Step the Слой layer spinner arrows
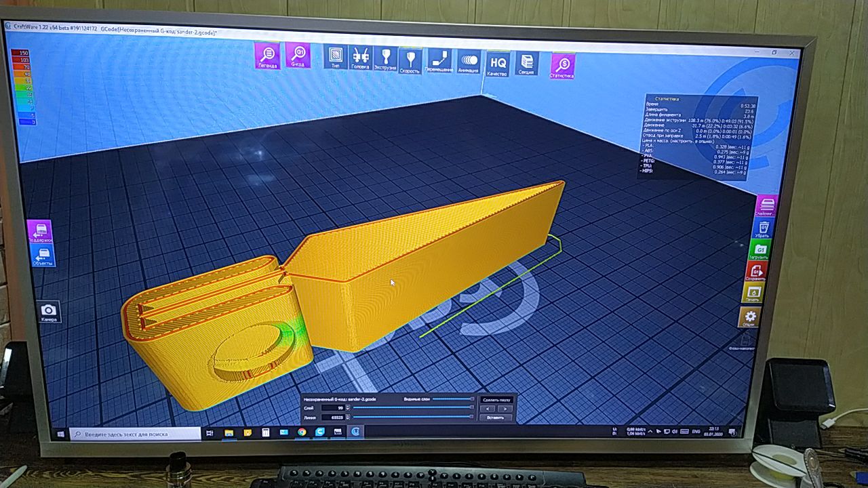This screenshot has width=868, height=488. pos(348,408)
